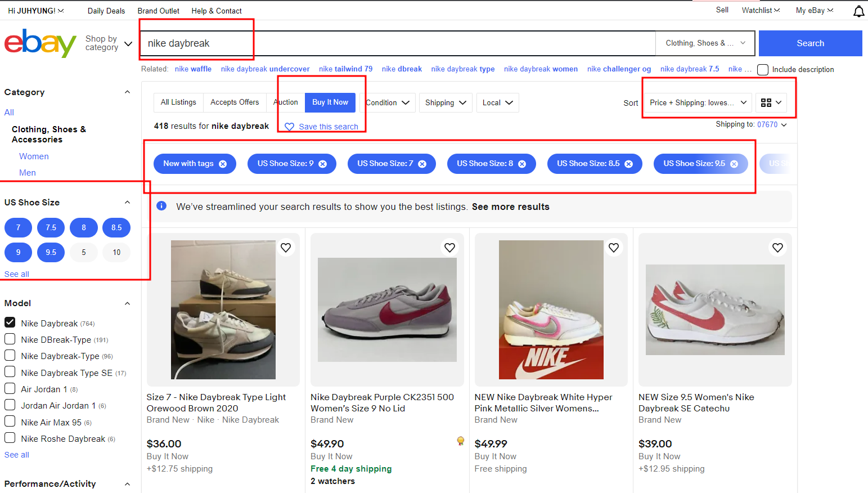
Task: Select Men category link
Action: [28, 173]
